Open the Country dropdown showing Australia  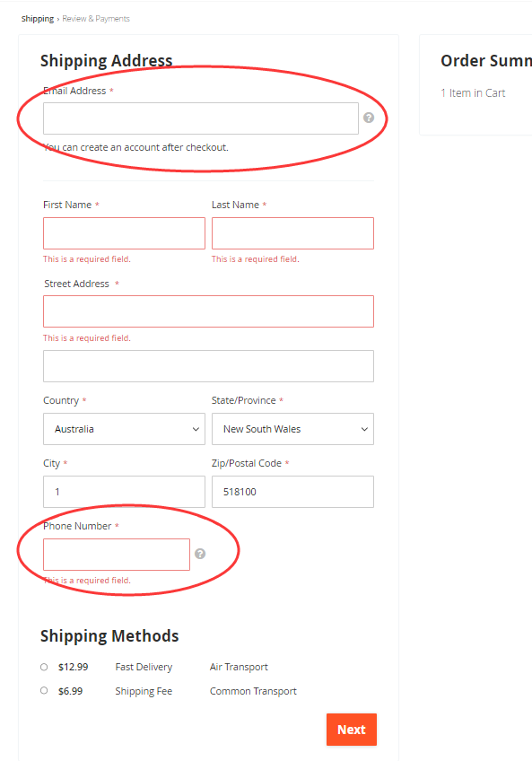125,429
